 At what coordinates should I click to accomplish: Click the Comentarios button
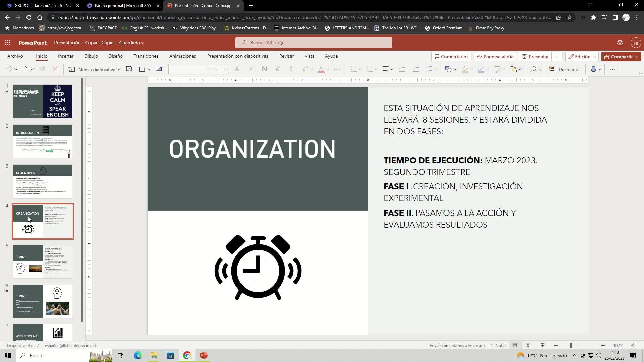451,57
